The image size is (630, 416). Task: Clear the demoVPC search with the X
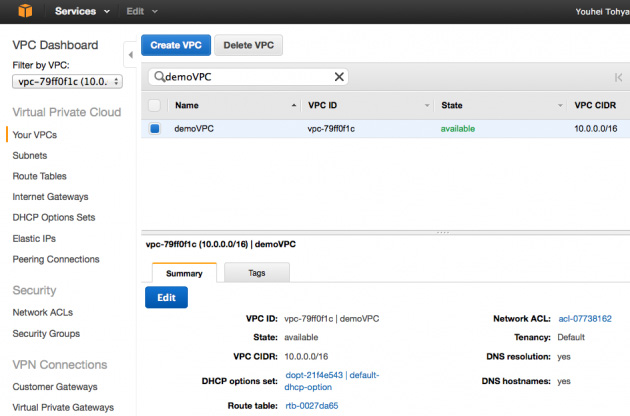(339, 76)
